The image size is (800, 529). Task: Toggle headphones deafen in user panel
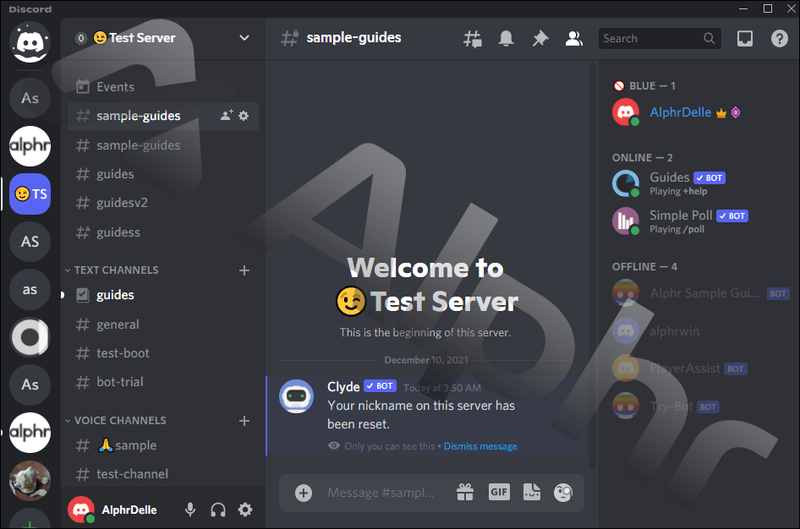coord(218,510)
